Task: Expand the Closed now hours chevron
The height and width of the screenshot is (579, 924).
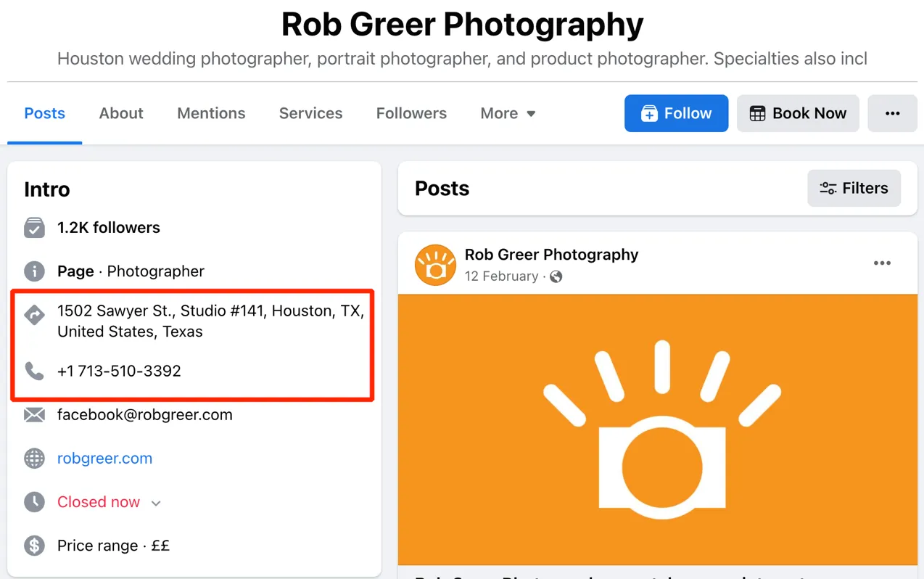Action: pos(156,503)
